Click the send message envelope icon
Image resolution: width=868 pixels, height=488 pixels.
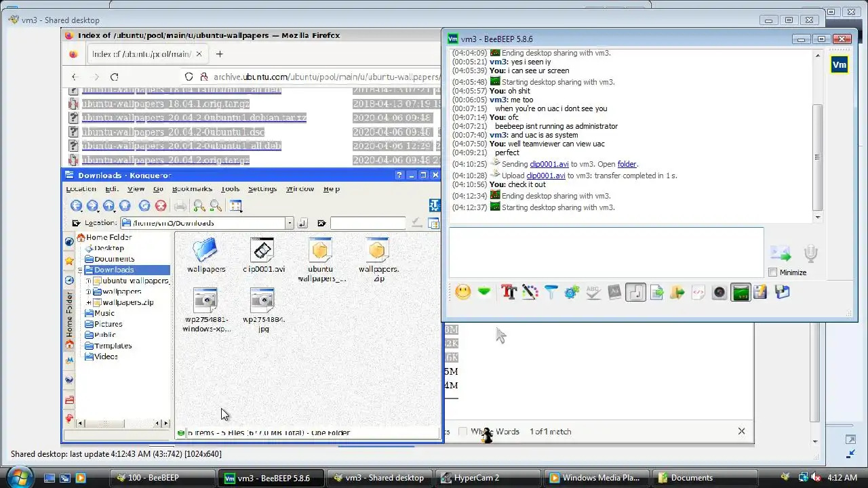(x=781, y=253)
